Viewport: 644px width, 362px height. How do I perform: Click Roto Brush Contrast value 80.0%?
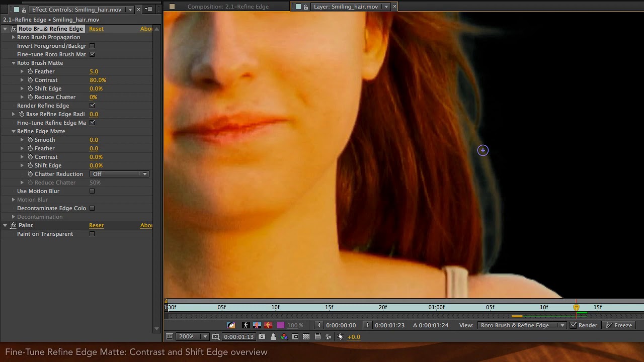pyautogui.click(x=98, y=80)
